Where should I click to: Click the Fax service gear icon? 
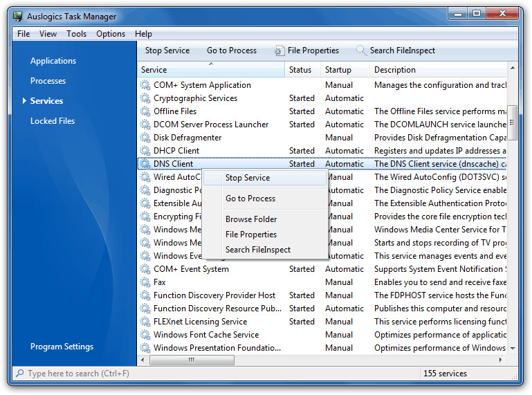[x=145, y=282]
